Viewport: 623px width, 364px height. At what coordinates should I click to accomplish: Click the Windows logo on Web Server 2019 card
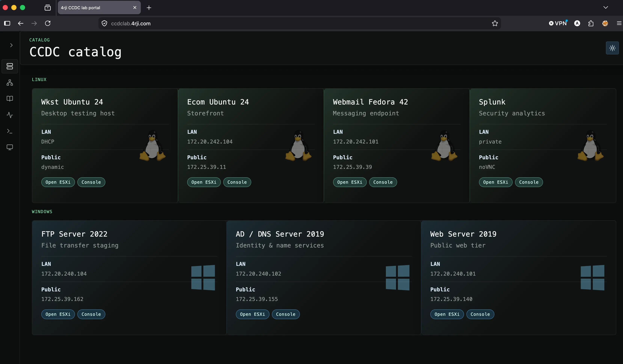(592, 278)
